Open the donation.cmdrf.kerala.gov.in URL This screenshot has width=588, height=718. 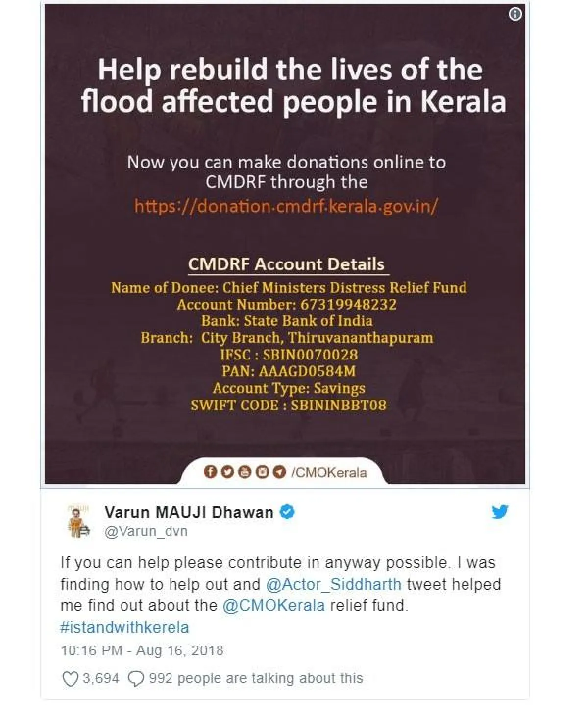(286, 206)
